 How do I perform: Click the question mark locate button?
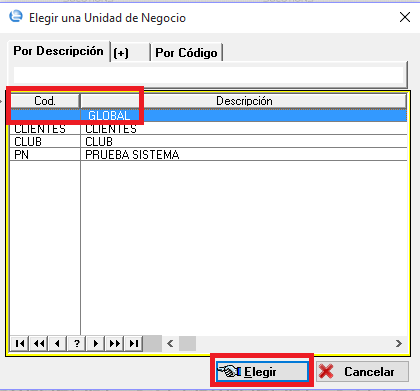(77, 343)
